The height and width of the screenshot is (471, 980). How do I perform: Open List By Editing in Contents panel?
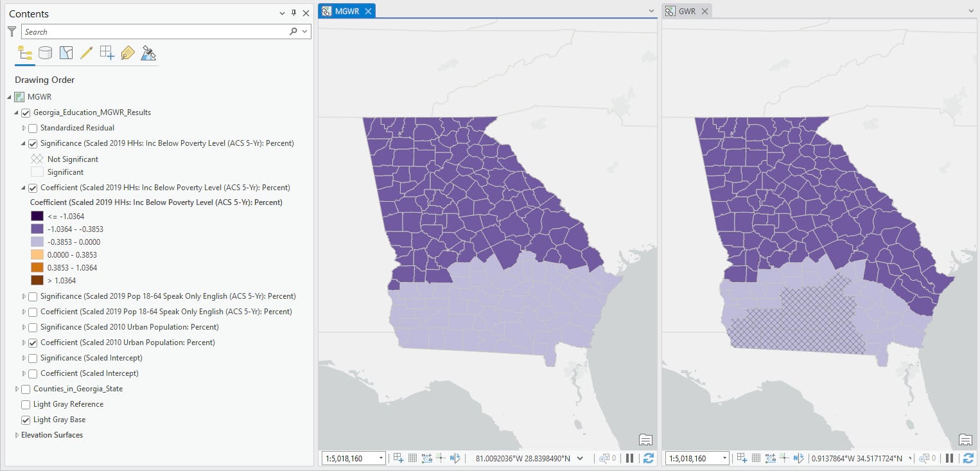point(87,53)
